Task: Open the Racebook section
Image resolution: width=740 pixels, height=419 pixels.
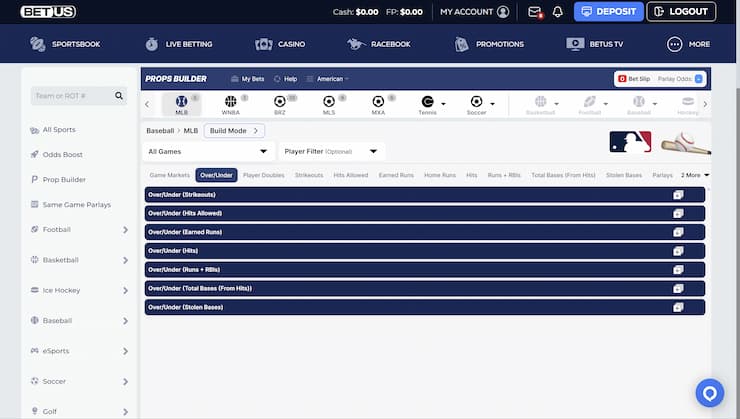Action: pyautogui.click(x=378, y=44)
